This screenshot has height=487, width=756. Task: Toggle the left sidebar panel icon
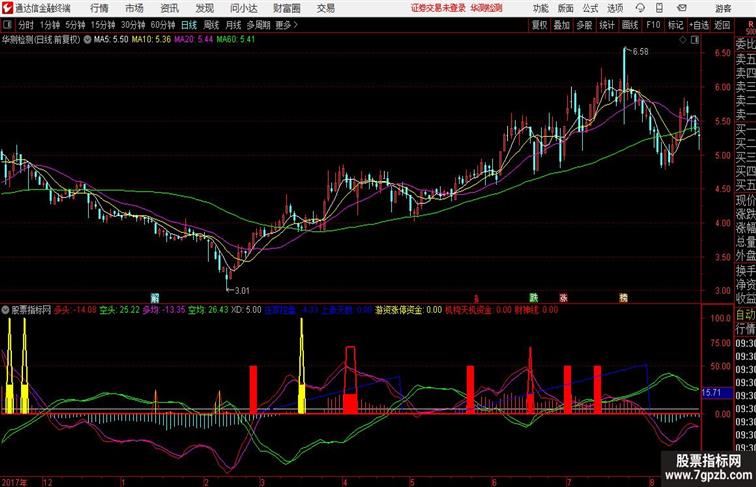(7, 25)
